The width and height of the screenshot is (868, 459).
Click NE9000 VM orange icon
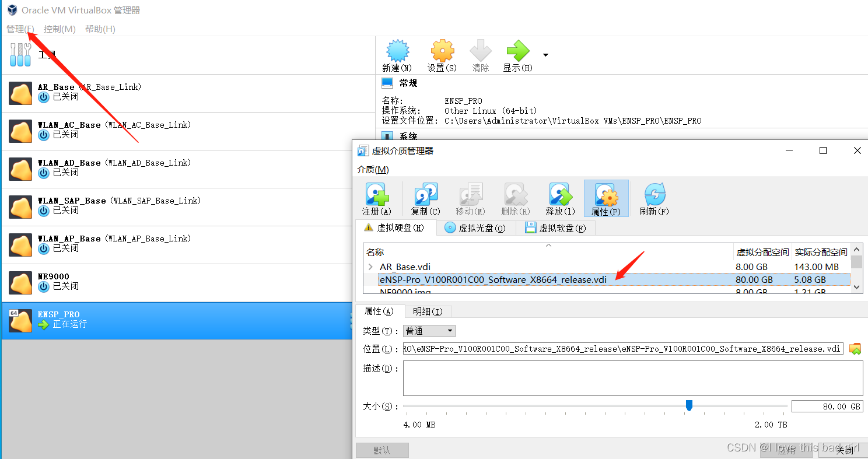tap(20, 283)
